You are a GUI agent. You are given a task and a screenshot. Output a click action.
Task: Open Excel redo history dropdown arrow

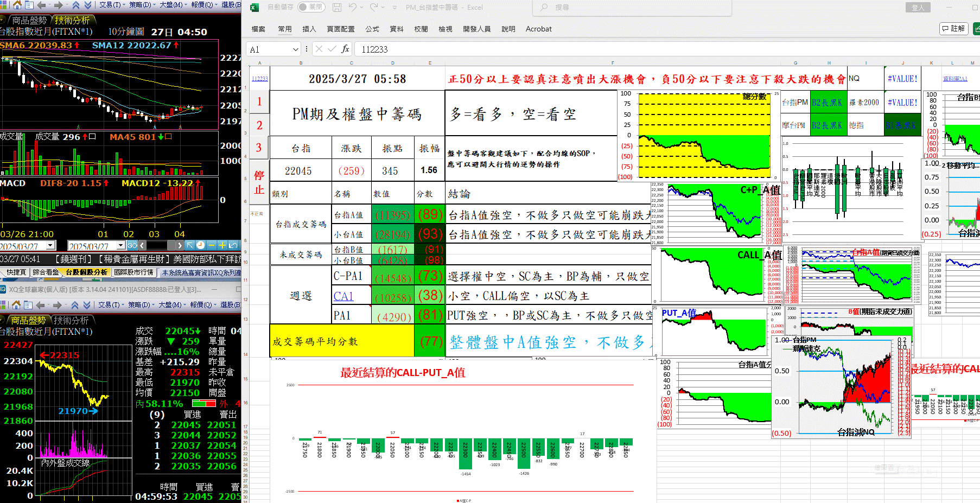pos(383,7)
